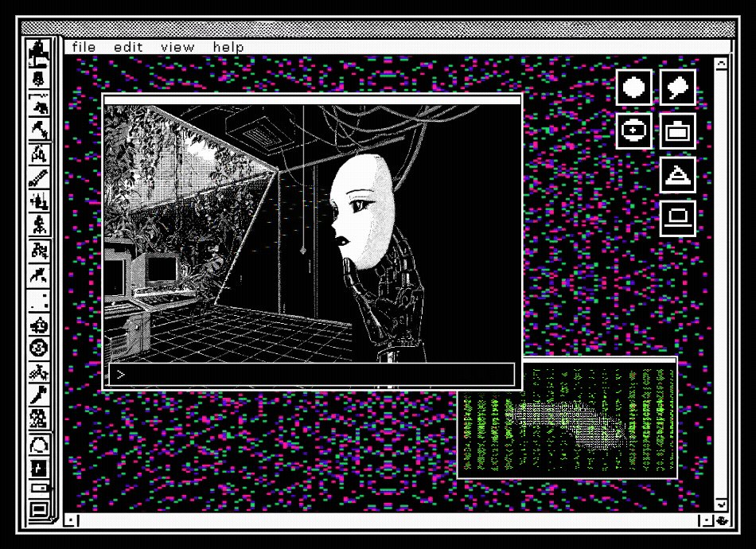The width and height of the screenshot is (756, 549).
Task: Click the vertical scrollbar down arrow
Action: [721, 504]
